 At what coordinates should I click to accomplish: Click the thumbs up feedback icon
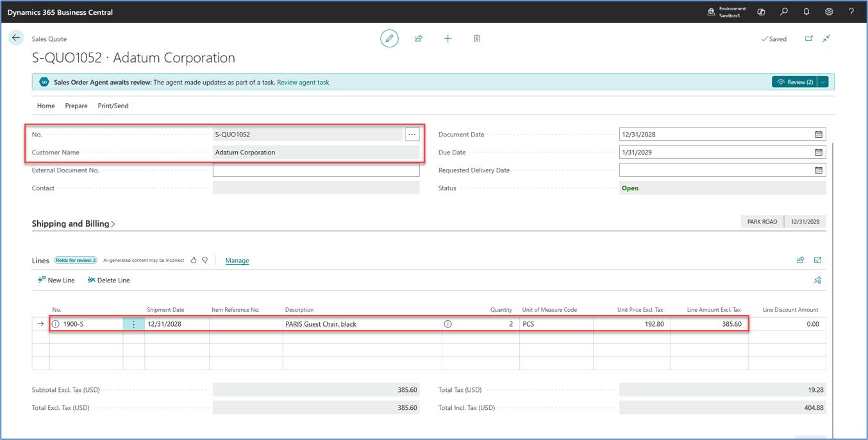coord(194,260)
